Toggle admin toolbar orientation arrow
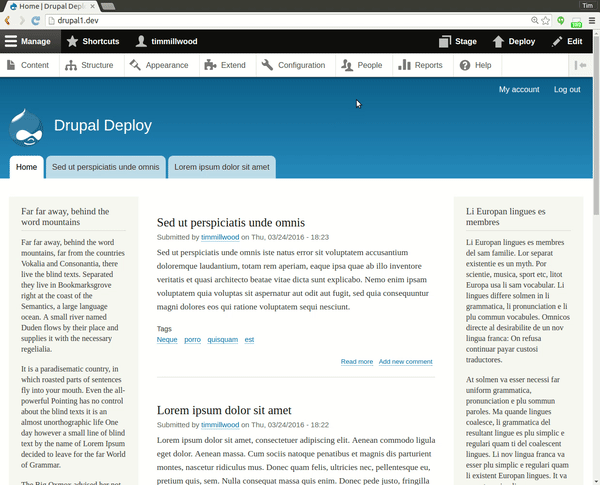The width and height of the screenshot is (600, 485). (x=580, y=65)
